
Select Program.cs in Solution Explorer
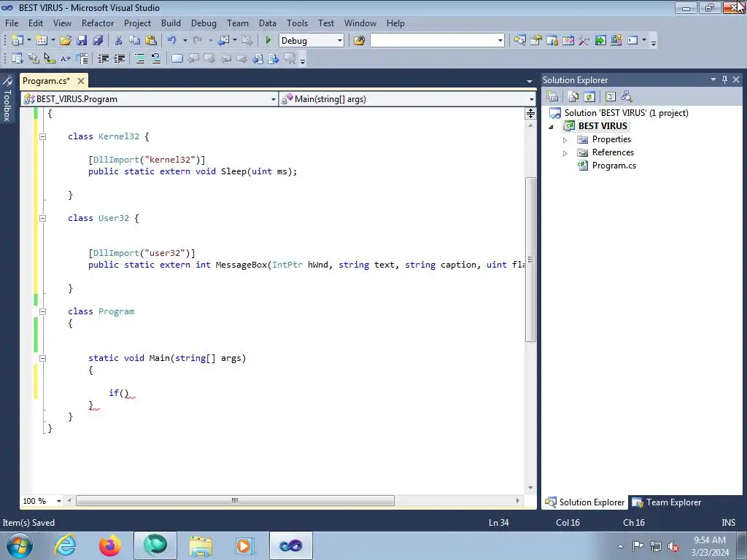[x=614, y=166]
